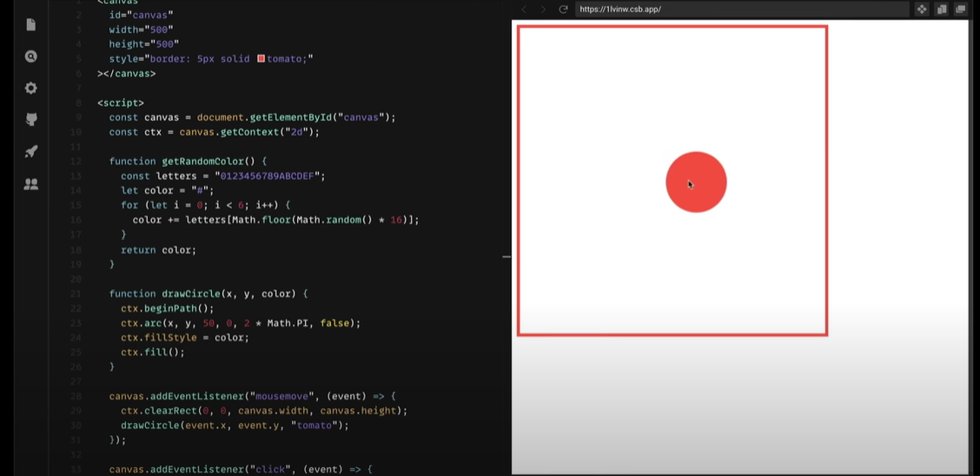The width and height of the screenshot is (980, 476).
Task: Open the GitHub panel in sidebar
Action: pos(30,119)
